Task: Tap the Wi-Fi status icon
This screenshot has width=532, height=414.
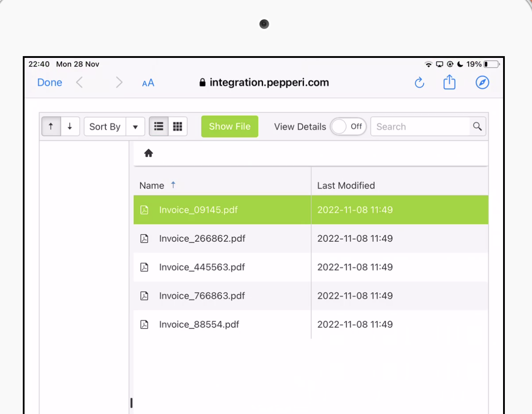Action: [x=429, y=64]
